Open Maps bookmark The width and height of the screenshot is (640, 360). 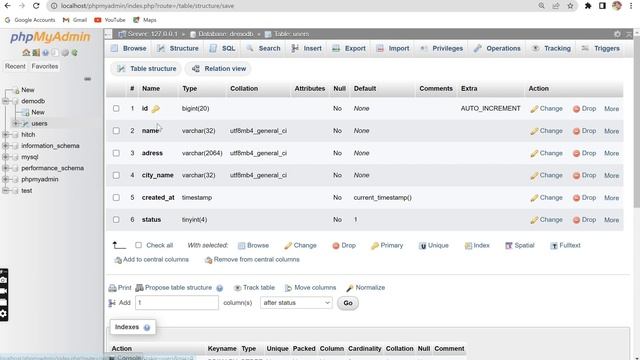(144, 20)
